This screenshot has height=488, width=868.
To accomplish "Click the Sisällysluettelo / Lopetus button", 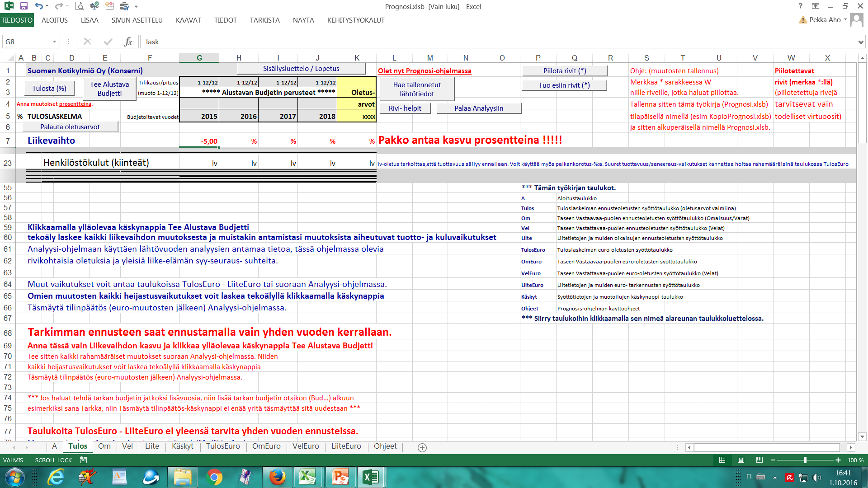I will coord(301,69).
